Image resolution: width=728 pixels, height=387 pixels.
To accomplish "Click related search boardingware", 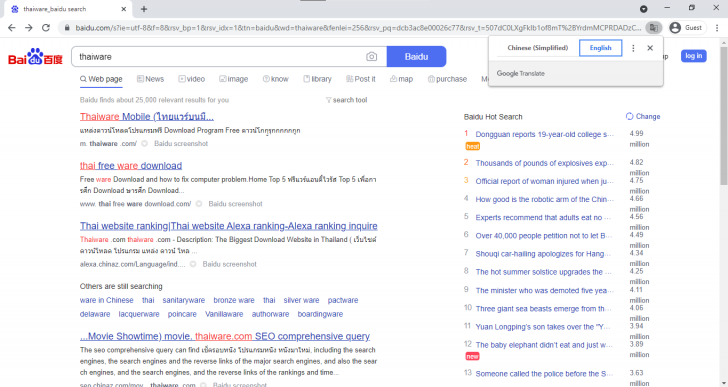I will coord(320,314).
